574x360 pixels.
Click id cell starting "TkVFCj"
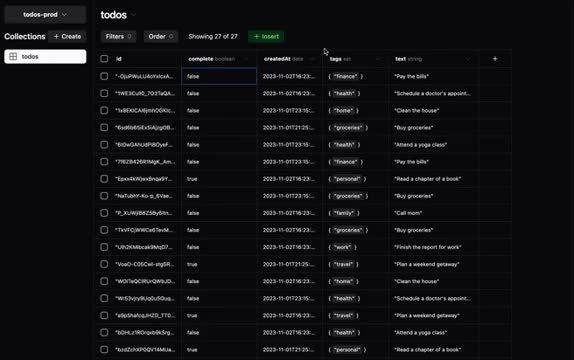pyautogui.click(x=144, y=230)
